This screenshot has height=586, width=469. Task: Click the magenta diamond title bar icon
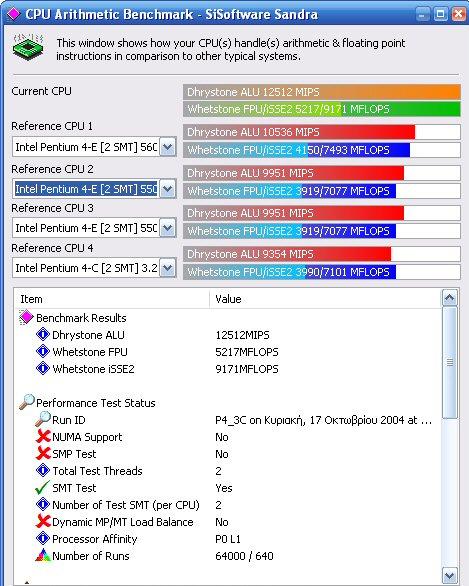coord(13,14)
